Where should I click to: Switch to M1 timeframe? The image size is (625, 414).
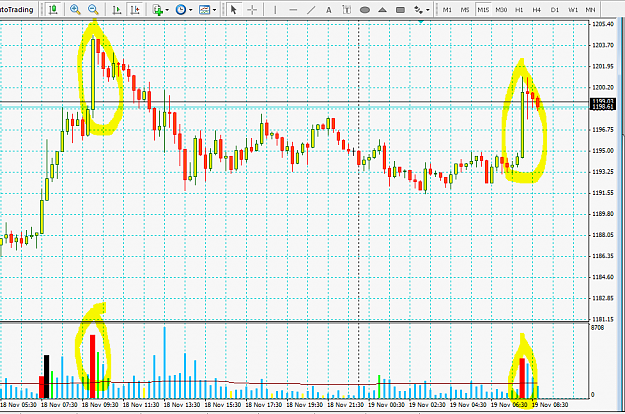[x=447, y=10]
